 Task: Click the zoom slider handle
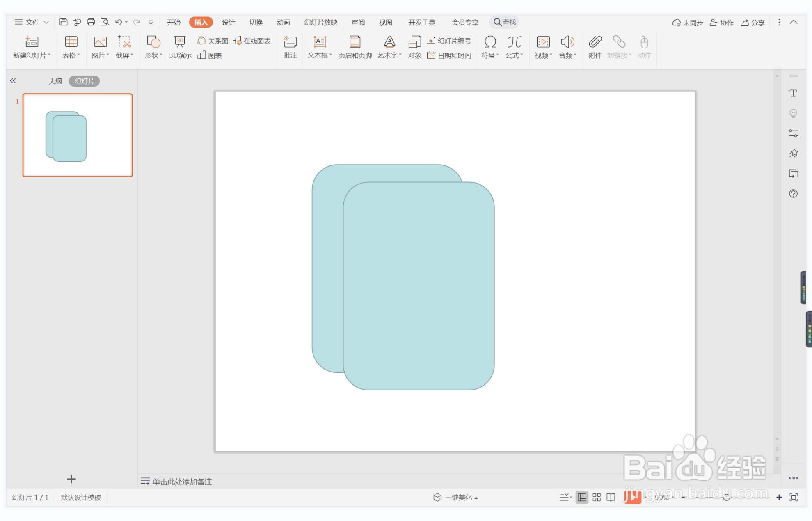pos(726,497)
